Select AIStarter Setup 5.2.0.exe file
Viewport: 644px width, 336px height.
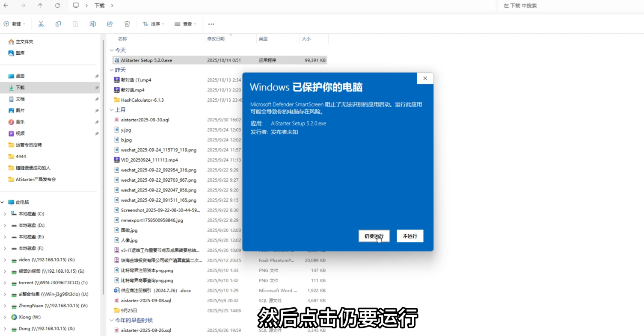coord(220,60)
